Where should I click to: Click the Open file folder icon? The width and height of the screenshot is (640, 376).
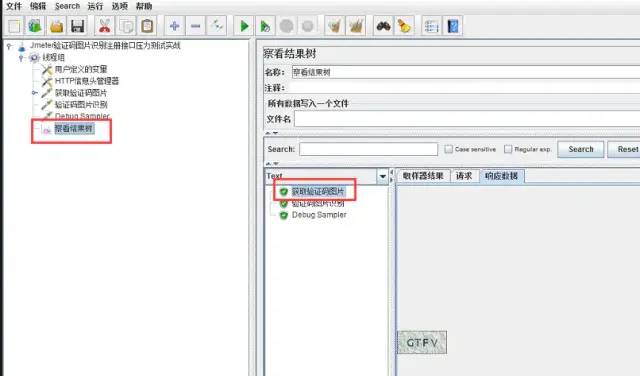[x=56, y=26]
